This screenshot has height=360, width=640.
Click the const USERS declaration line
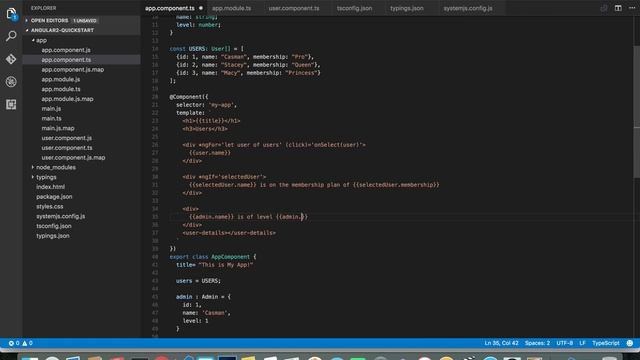(206, 49)
